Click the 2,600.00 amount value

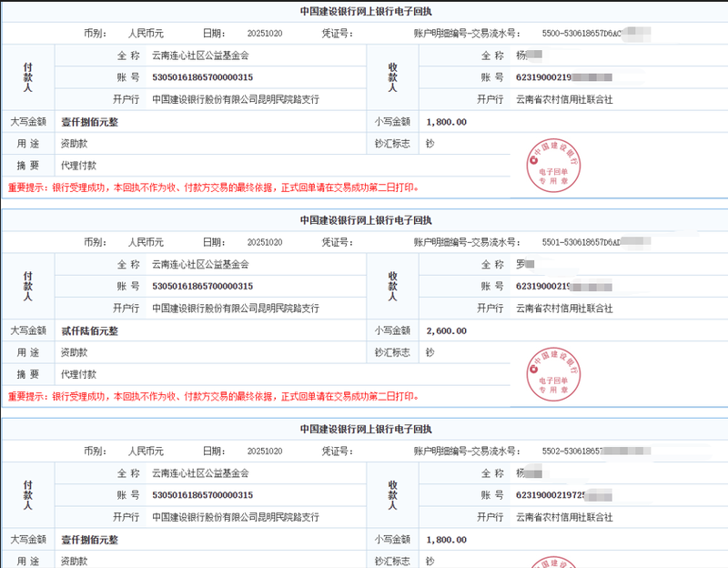(x=446, y=330)
